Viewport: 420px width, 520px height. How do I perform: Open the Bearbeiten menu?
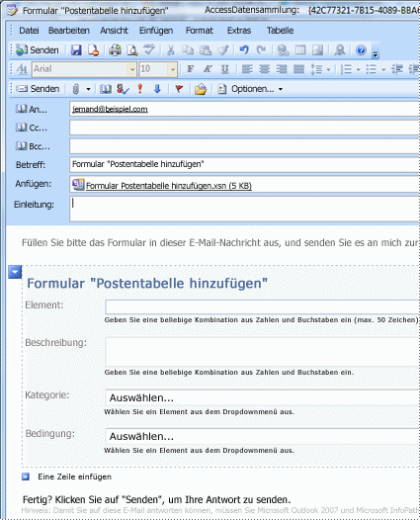[69, 31]
